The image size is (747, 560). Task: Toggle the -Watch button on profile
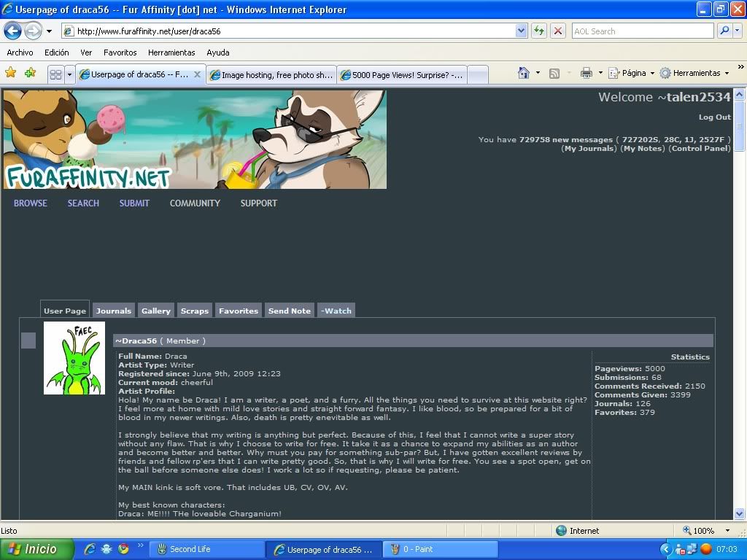point(336,311)
